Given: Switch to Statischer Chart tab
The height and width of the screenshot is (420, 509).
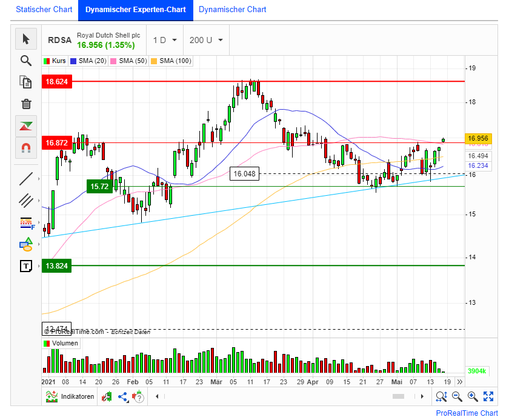Looking at the screenshot, I should point(44,10).
